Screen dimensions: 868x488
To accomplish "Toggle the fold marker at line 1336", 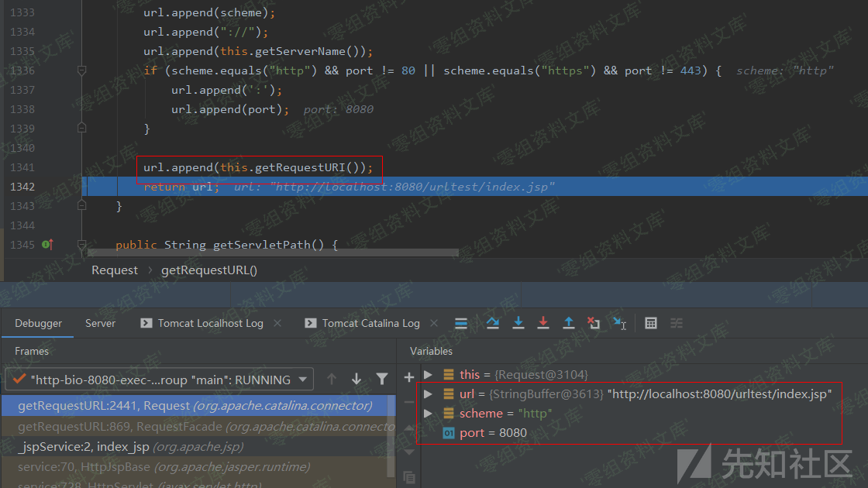I will pyautogui.click(x=81, y=70).
